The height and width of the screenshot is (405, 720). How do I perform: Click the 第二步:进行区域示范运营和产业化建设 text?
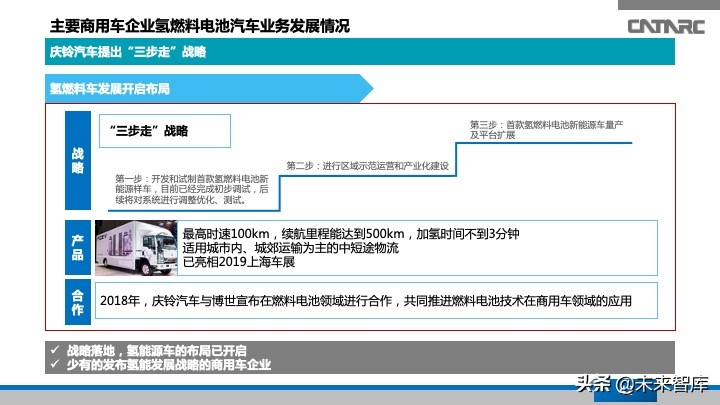click(x=367, y=166)
